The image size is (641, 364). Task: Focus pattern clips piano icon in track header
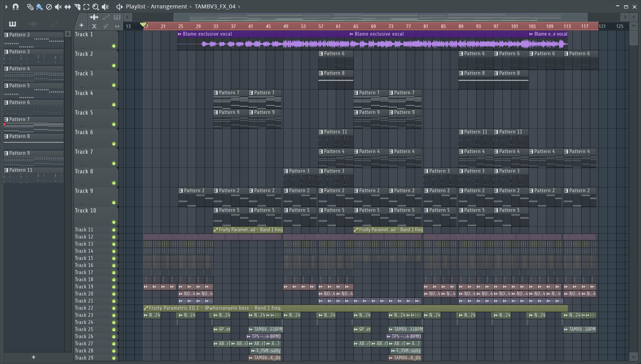point(117,17)
